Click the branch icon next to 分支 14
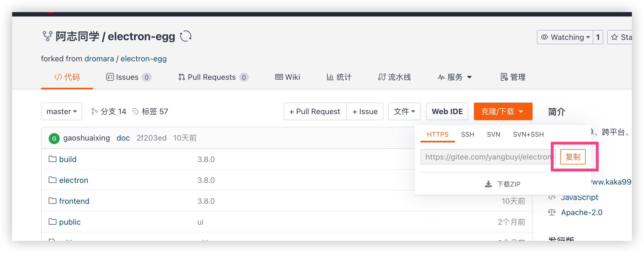Viewport: 644px width, 253px height. [x=94, y=111]
